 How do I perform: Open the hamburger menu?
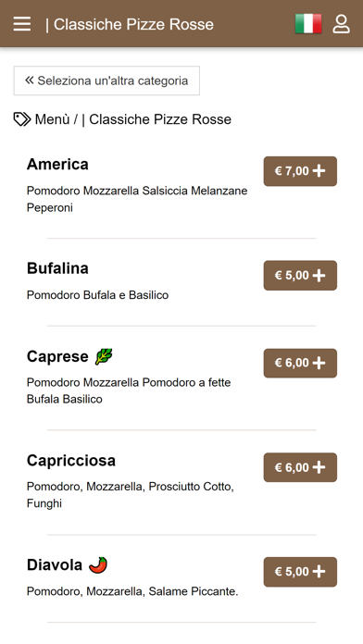coord(22,24)
